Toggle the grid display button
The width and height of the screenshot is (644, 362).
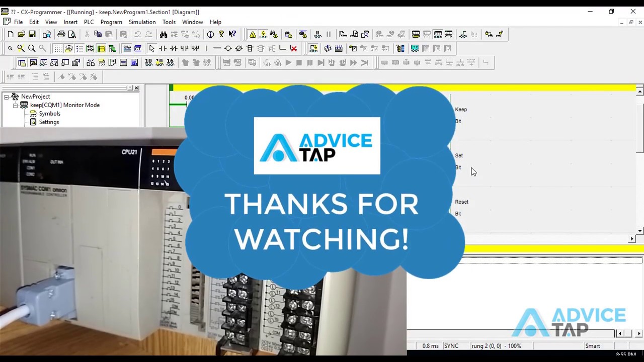point(58,48)
